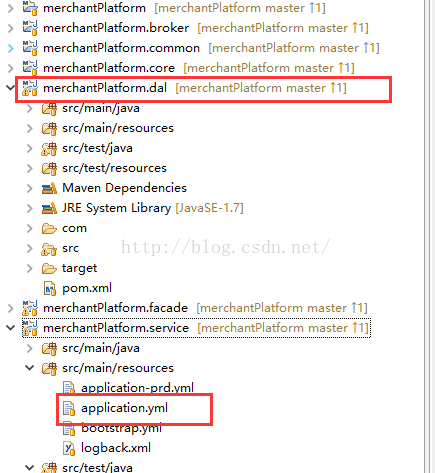Click the Maven Dependencies library icon
435x473 pixels.
pos(49,188)
